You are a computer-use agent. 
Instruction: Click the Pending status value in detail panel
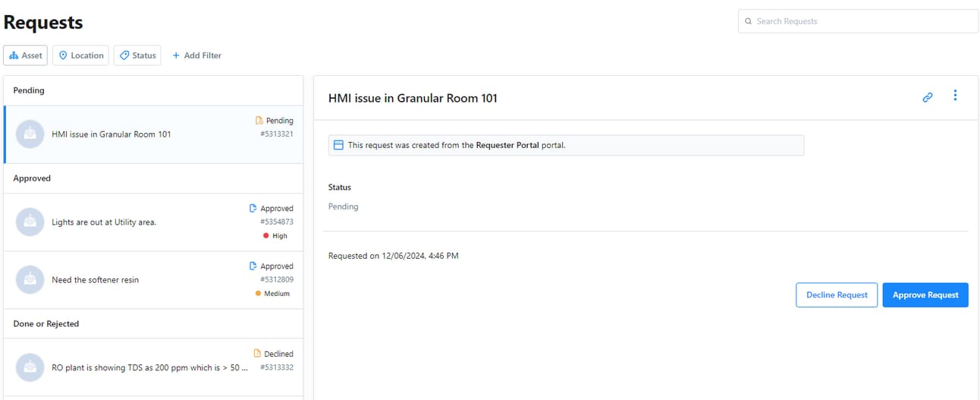[x=344, y=206]
